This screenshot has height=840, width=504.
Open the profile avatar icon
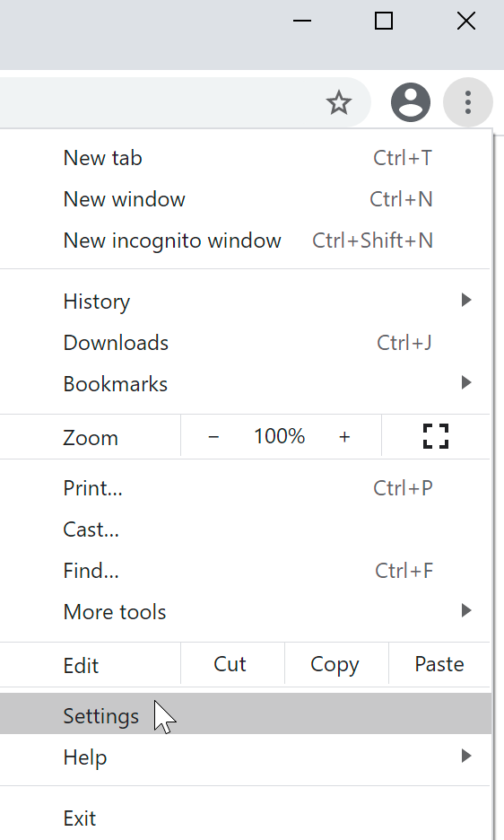pyautogui.click(x=411, y=102)
